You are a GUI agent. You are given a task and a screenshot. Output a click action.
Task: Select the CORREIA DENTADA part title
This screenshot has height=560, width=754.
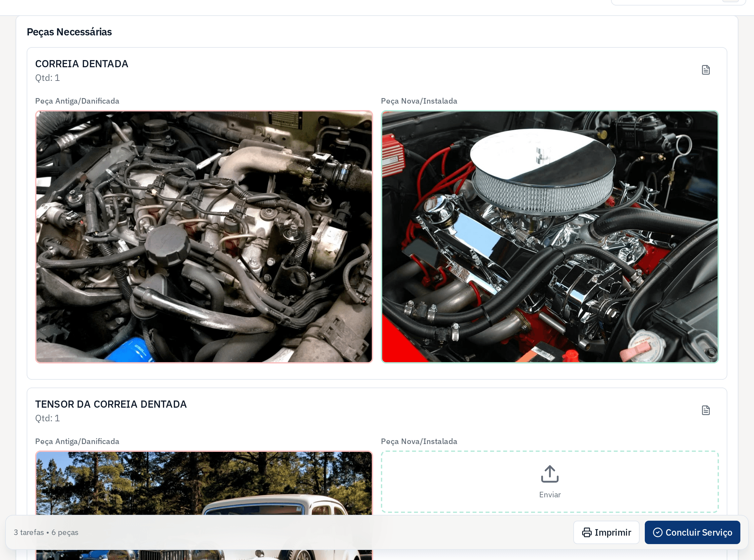pyautogui.click(x=82, y=64)
